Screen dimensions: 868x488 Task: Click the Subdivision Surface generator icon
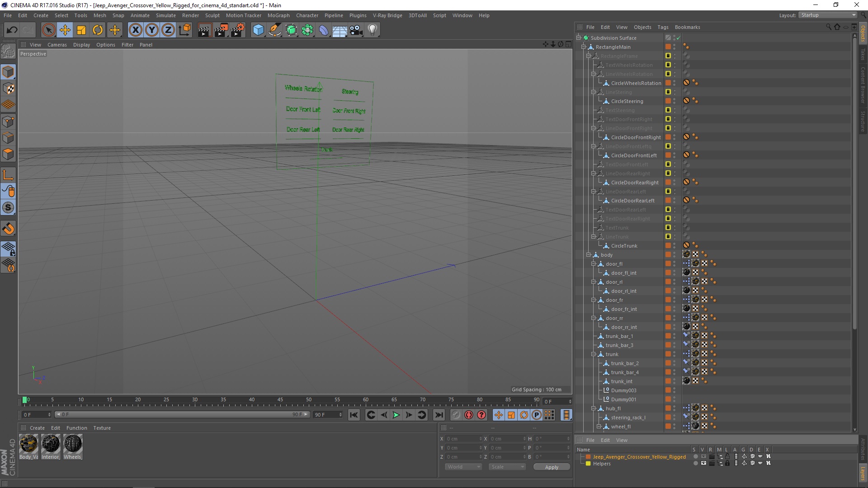291,30
